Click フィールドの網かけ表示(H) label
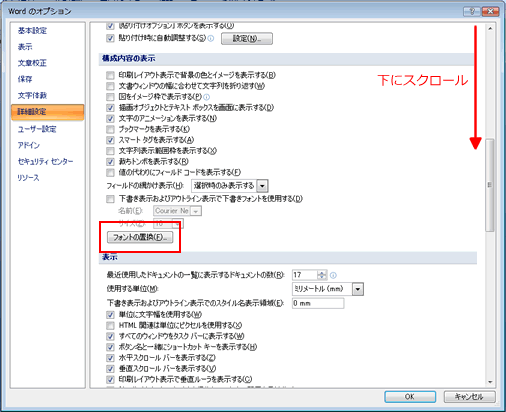Screen dimensions: 506x412 [x=145, y=186]
